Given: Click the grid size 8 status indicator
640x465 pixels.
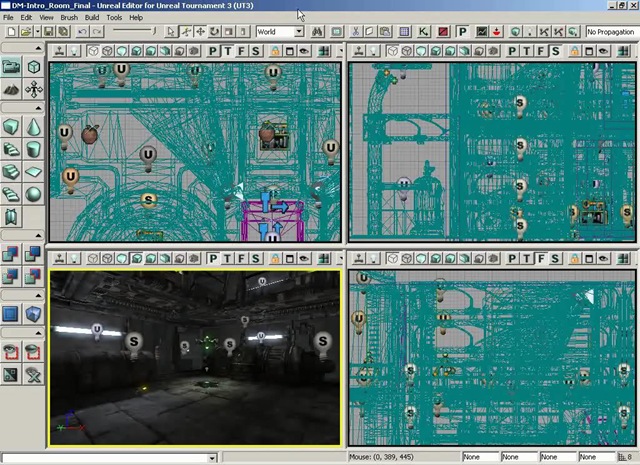Looking at the screenshot, I should [x=627, y=457].
